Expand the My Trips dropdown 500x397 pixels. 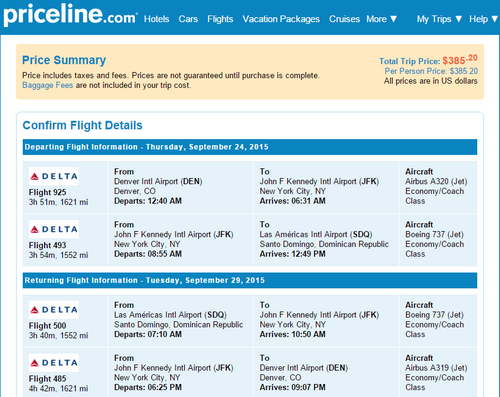pos(439,19)
